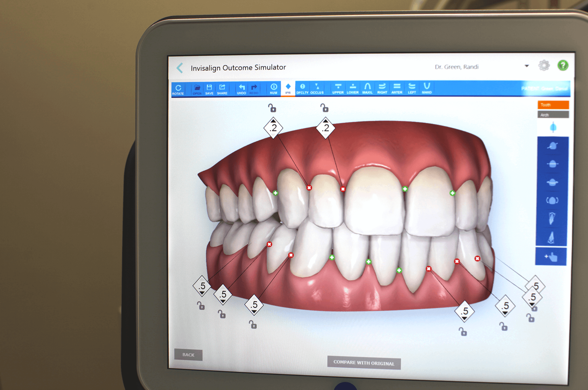Choose tooth with horizontal line tool

pyautogui.click(x=552, y=164)
